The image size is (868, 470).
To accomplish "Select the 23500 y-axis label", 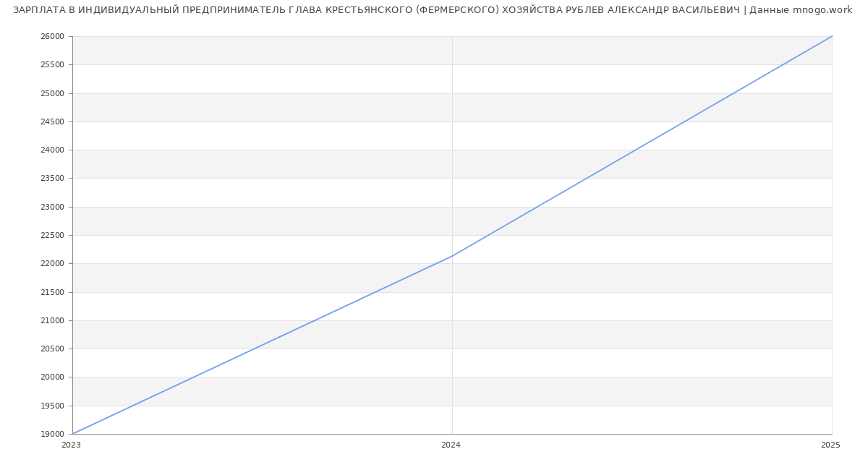I will point(53,179).
